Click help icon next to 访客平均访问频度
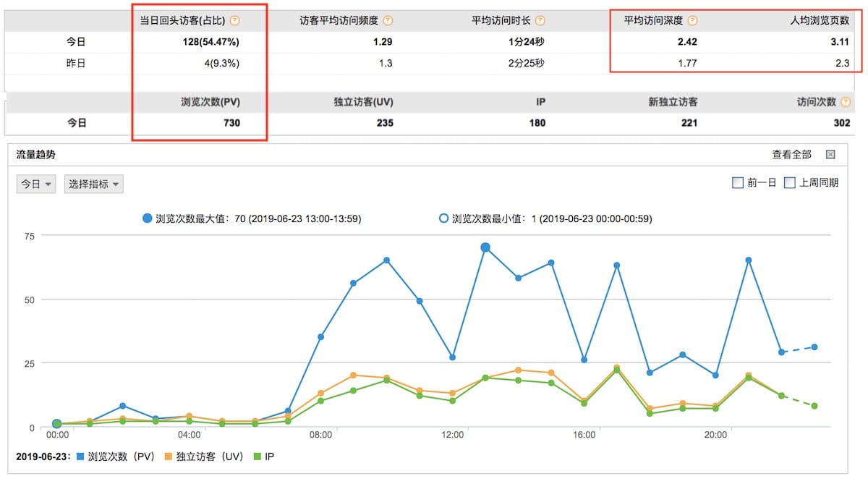Image resolution: width=868 pixels, height=484 pixels. tap(388, 21)
